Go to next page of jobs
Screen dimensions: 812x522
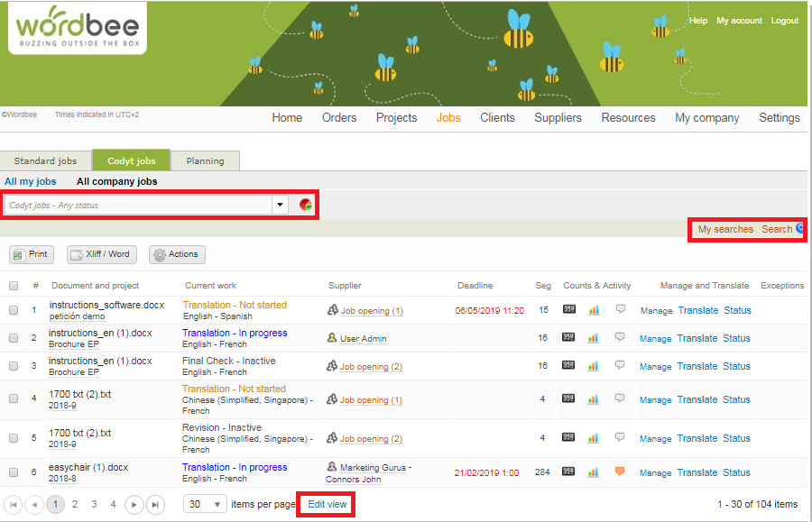(134, 505)
